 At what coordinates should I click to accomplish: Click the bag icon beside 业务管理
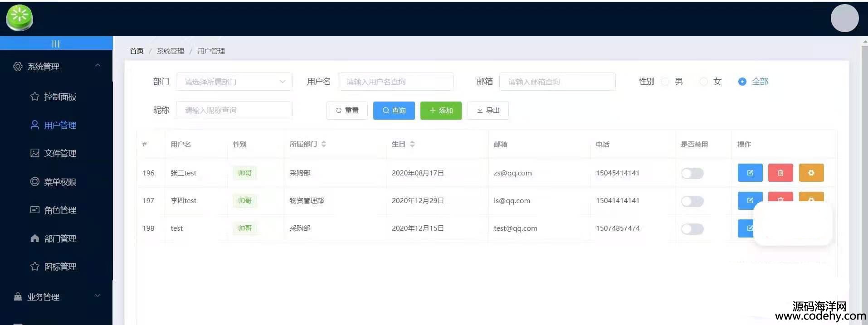pos(18,296)
